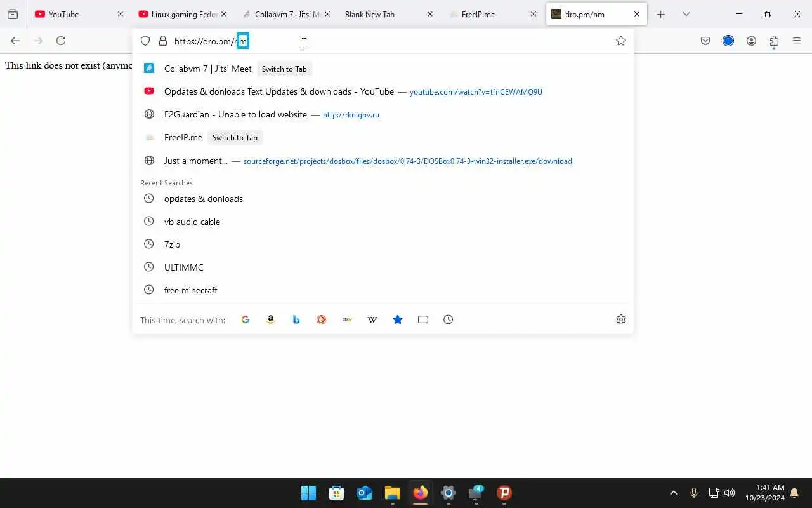Select recent search opdates & donloads
Viewport: 812px width, 508px height.
click(x=383, y=199)
